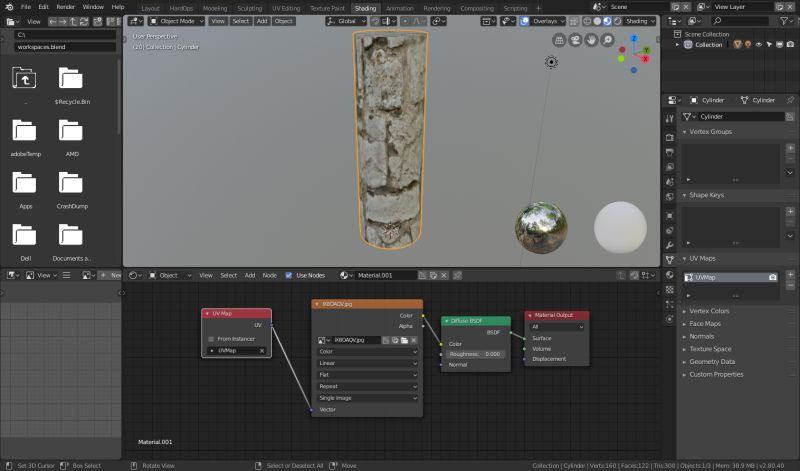Screen dimensions: 800x471
Task: Toggle Use Nodes checkbox
Action: click(289, 275)
